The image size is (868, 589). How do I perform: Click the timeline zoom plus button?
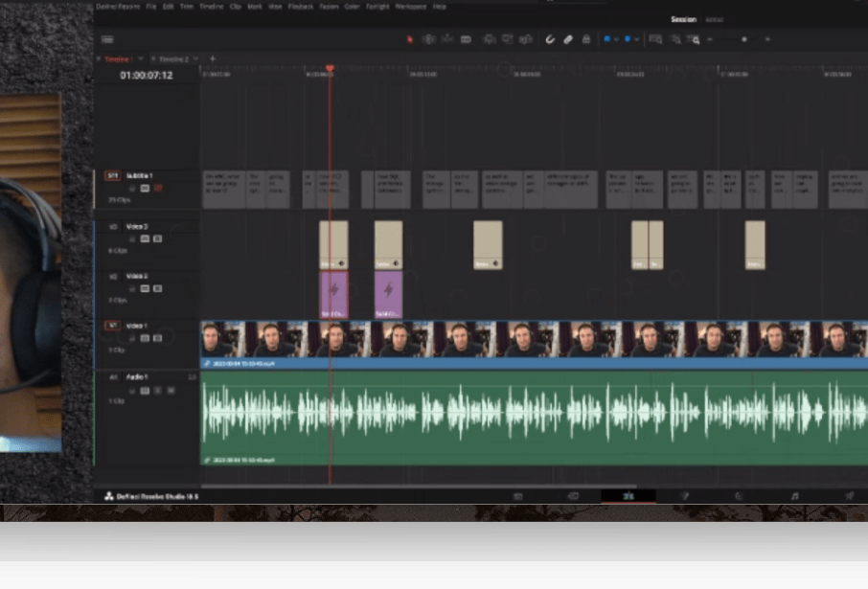click(x=767, y=39)
